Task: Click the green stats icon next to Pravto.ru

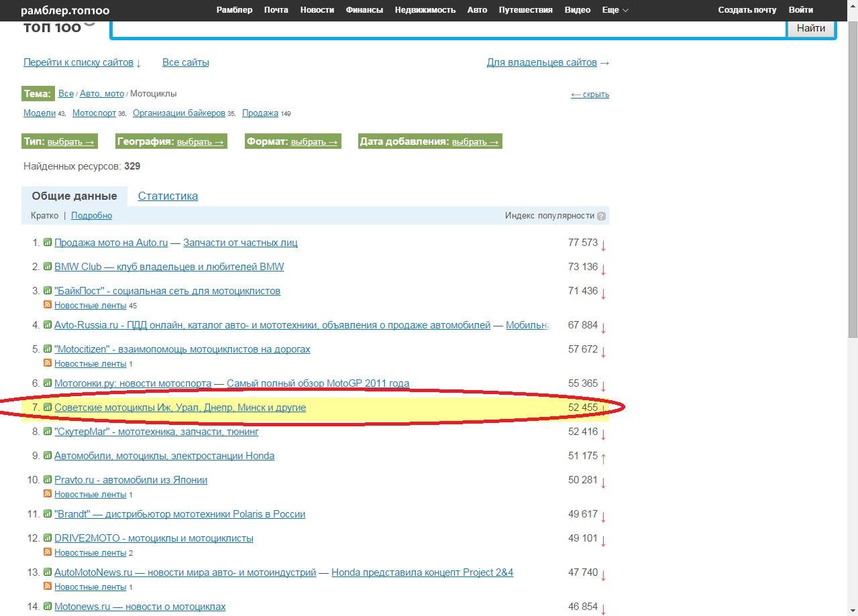Action: [x=48, y=480]
